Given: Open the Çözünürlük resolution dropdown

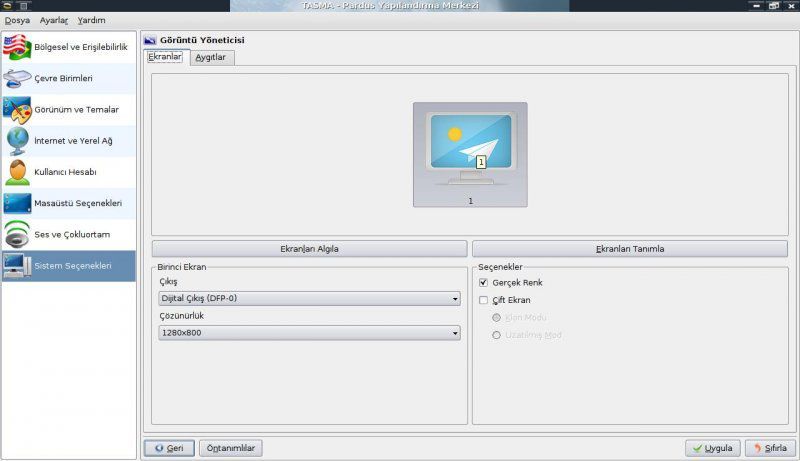Looking at the screenshot, I should tap(309, 333).
